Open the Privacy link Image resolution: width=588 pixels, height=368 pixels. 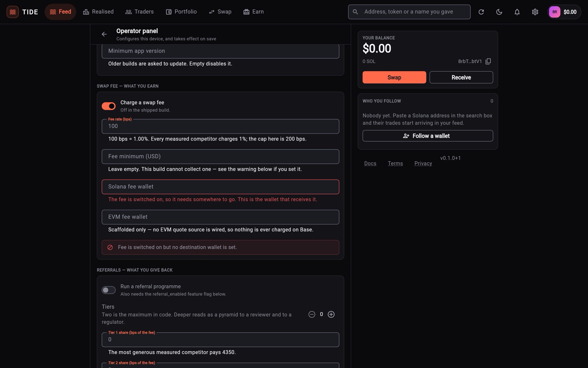(x=423, y=163)
